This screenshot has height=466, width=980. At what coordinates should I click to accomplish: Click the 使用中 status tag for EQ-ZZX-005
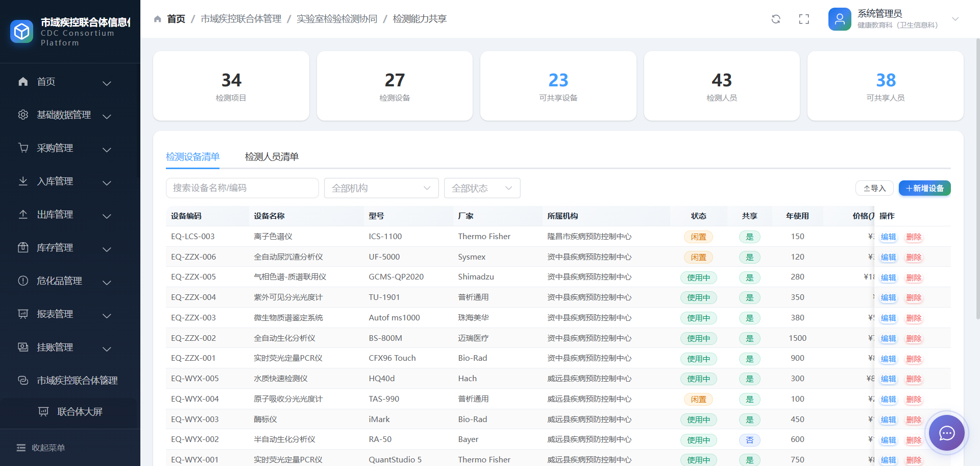698,277
